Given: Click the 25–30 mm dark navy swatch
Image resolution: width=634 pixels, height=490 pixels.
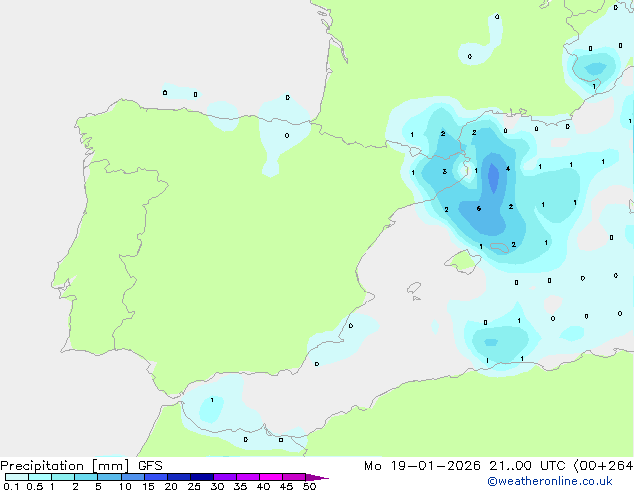Looking at the screenshot, I should [202, 477].
